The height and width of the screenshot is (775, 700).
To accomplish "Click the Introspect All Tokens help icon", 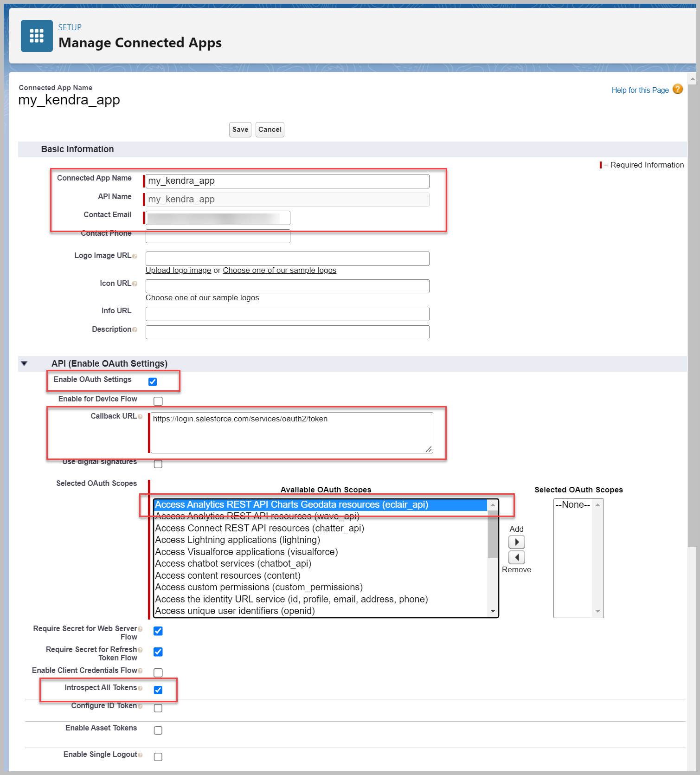I will click(140, 688).
